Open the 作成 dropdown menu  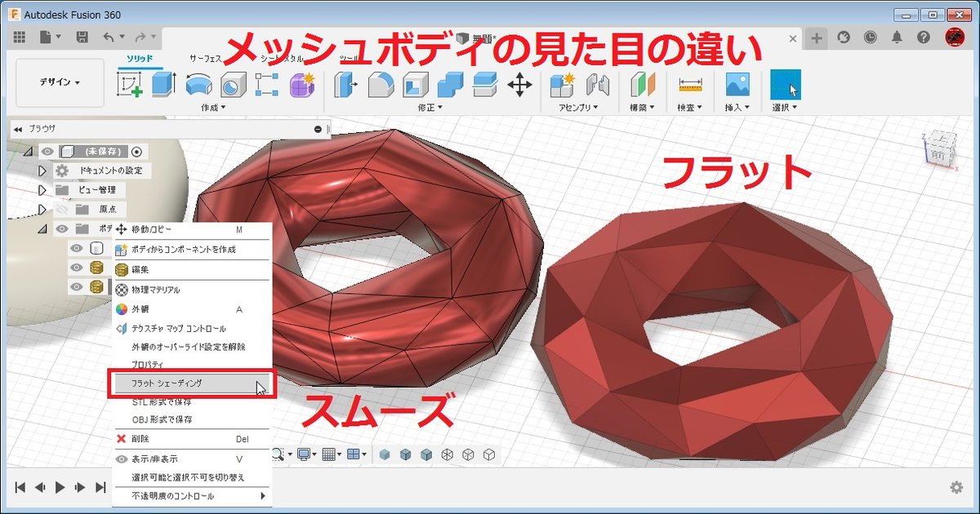212,108
